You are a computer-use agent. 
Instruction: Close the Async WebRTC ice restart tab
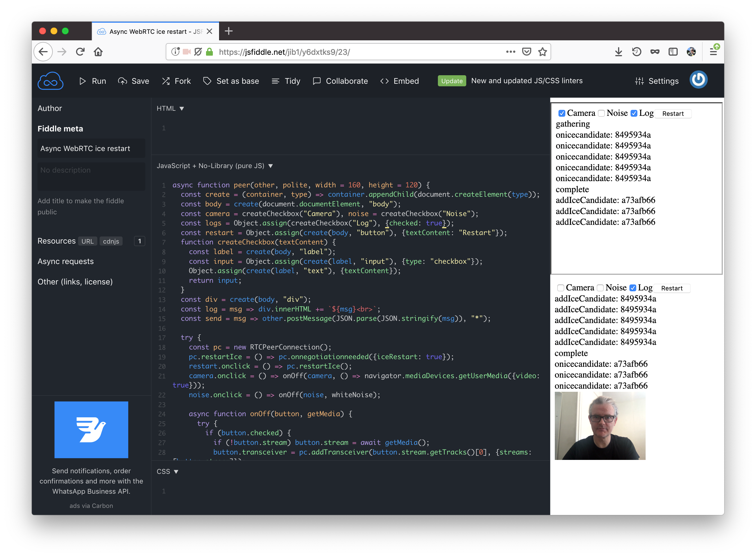point(209,31)
